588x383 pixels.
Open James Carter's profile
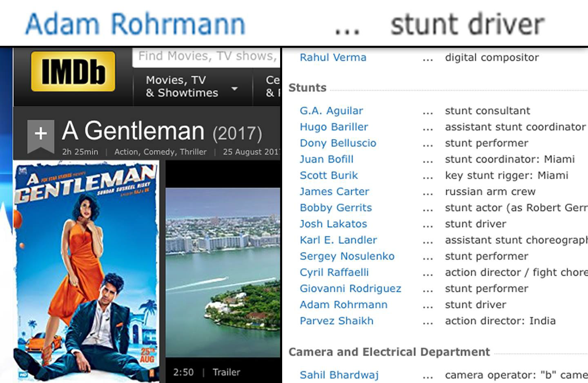click(334, 191)
